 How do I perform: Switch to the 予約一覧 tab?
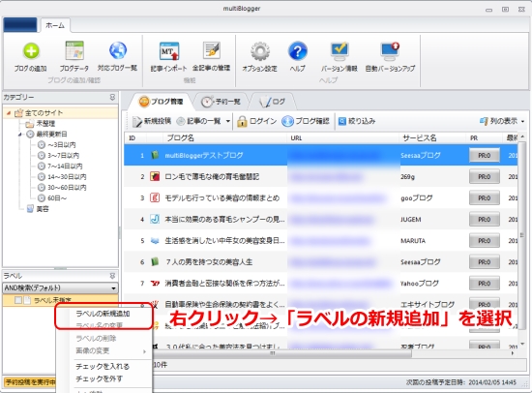pyautogui.click(x=221, y=102)
